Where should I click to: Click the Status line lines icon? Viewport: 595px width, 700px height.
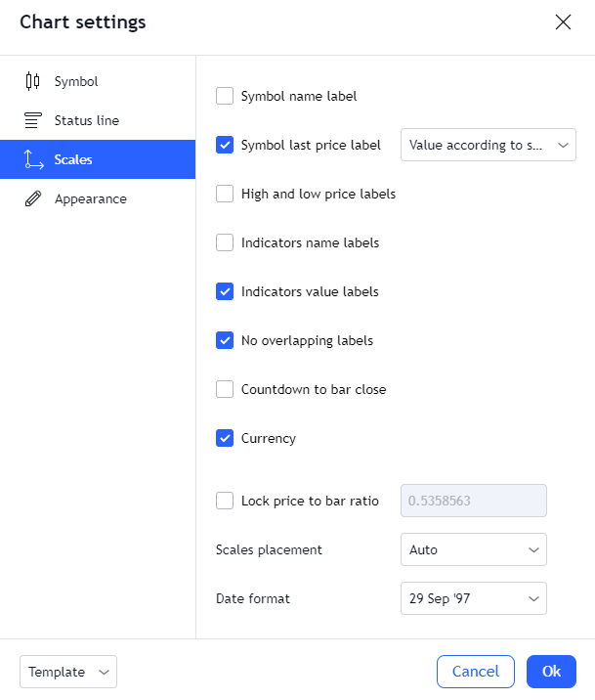coord(32,120)
